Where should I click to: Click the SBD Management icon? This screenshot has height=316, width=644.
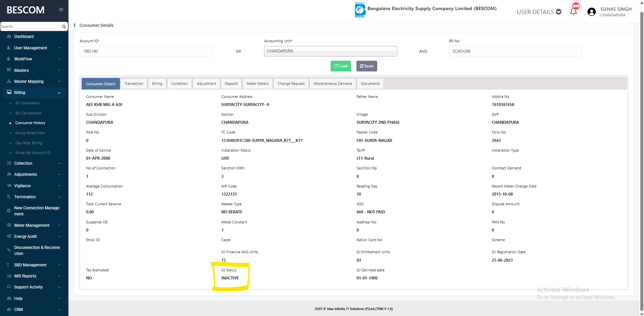pos(8,265)
